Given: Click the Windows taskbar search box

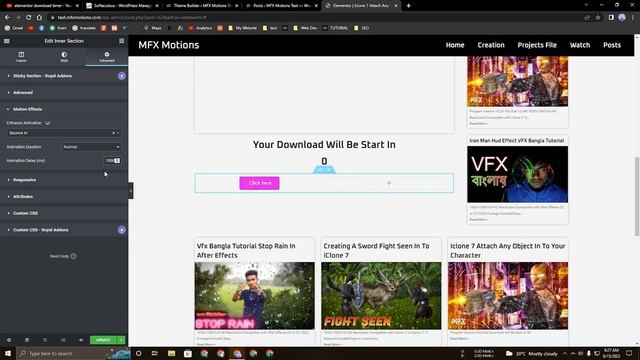Looking at the screenshot, I should (73, 353).
